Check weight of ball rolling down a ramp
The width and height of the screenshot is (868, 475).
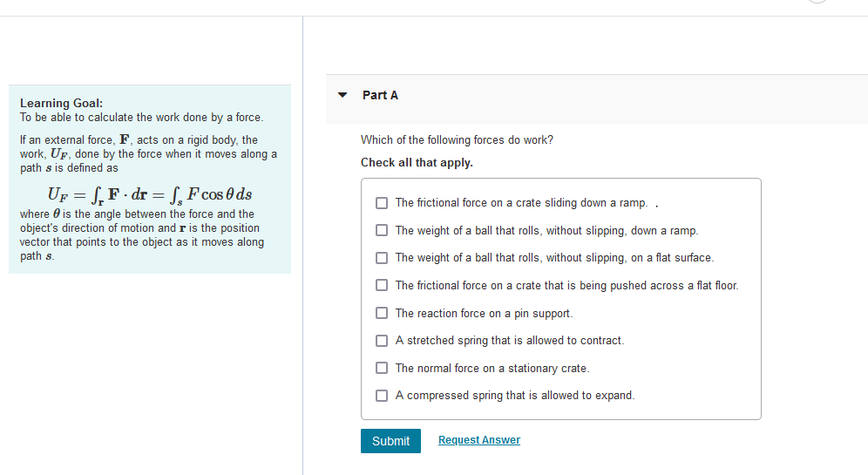pyautogui.click(x=382, y=230)
